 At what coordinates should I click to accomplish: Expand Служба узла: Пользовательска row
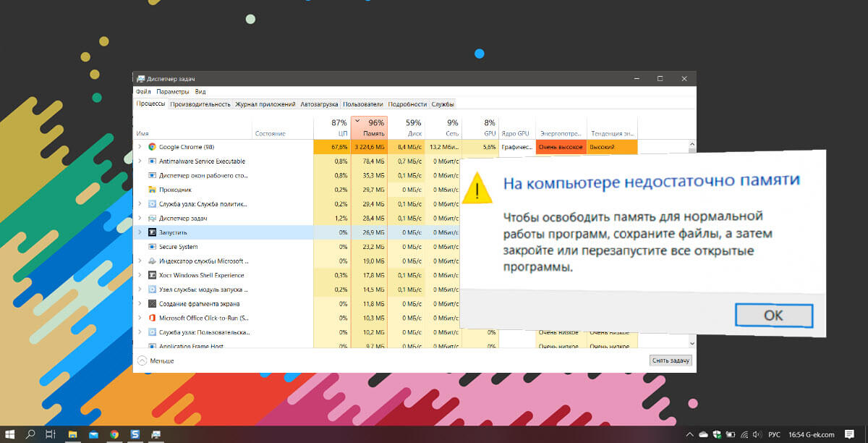click(x=140, y=332)
